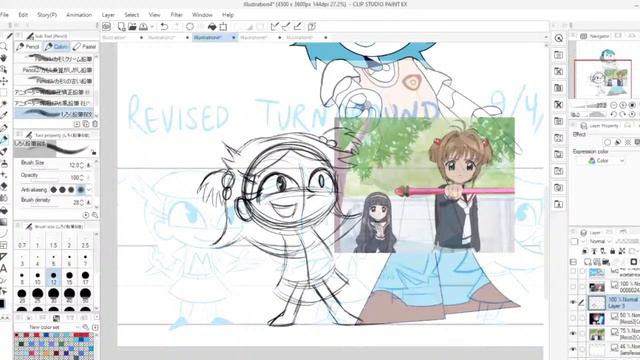This screenshot has width=640, height=360.
Task: Select the highlighted bottom brush in sub tool list
Action: pos(54,114)
